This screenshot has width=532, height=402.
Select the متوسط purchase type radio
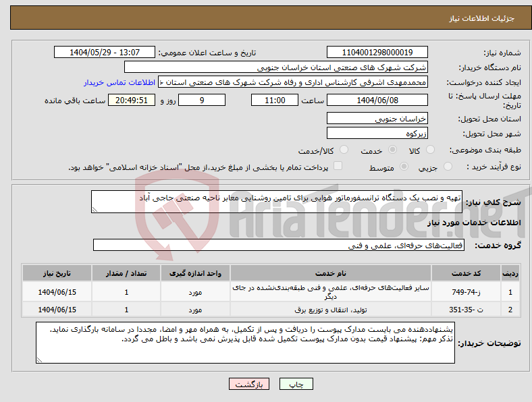pos(404,167)
